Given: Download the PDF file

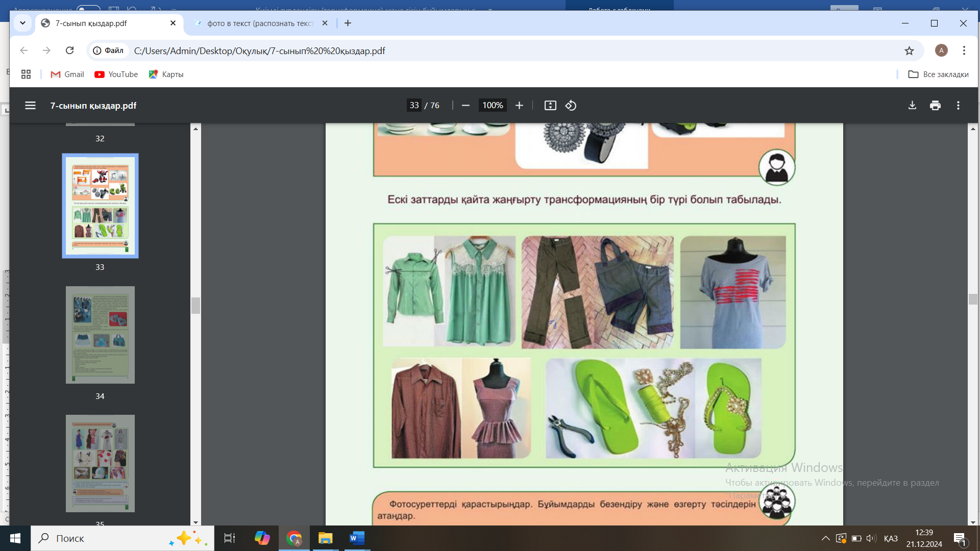Looking at the screenshot, I should (x=912, y=106).
